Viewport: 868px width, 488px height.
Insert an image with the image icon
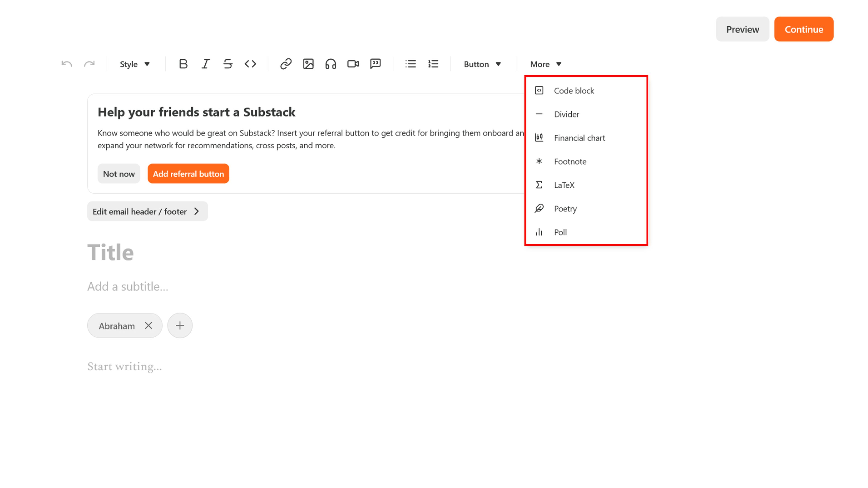click(x=308, y=64)
